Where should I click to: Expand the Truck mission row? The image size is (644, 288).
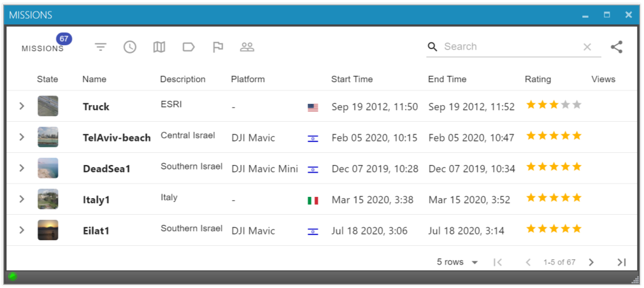tap(22, 106)
